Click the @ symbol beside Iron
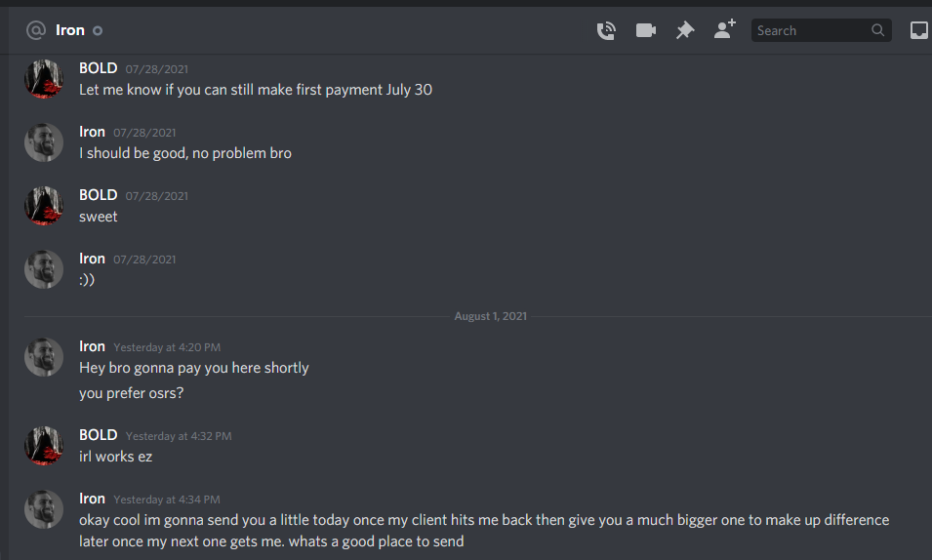 coord(36,29)
